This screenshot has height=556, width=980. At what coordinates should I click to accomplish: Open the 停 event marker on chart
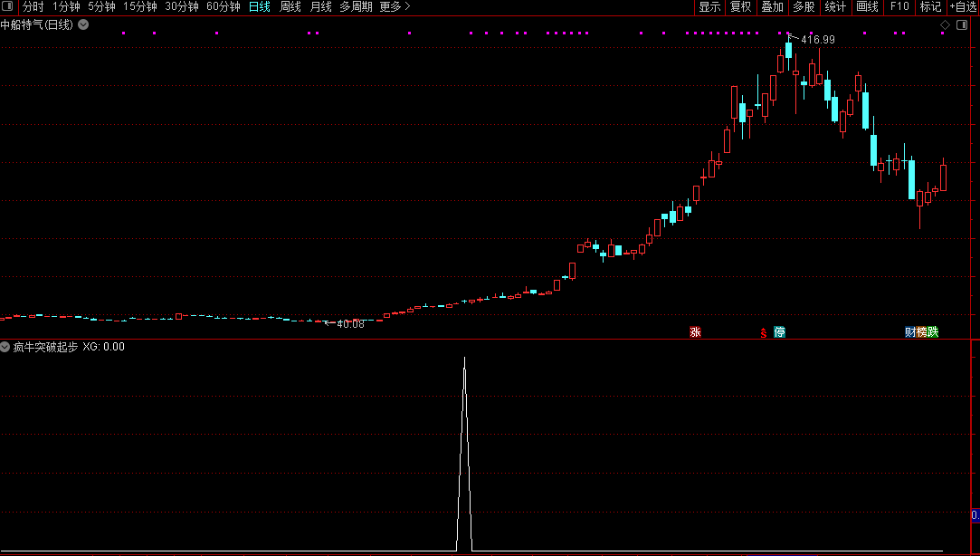pos(779,332)
